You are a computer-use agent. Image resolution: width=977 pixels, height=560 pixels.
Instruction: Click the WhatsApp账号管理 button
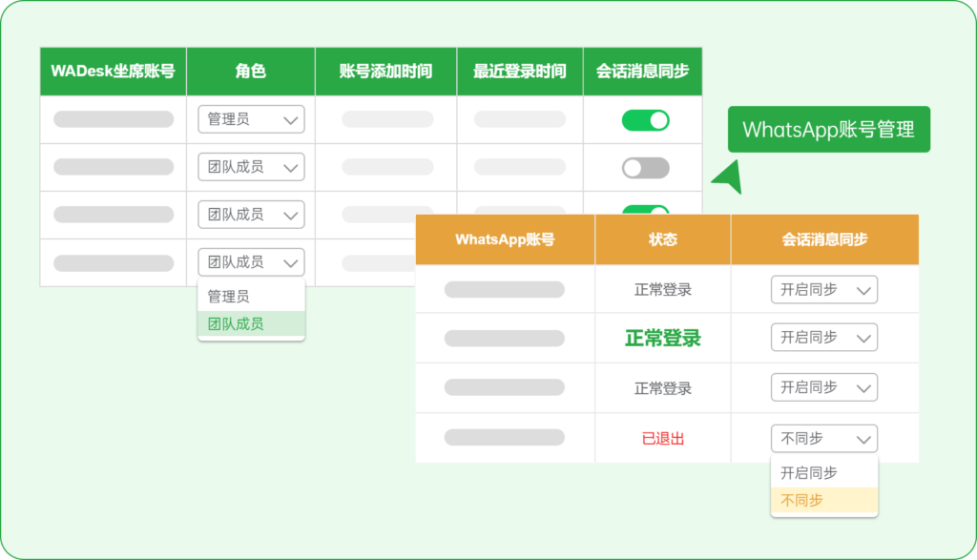pyautogui.click(x=829, y=130)
